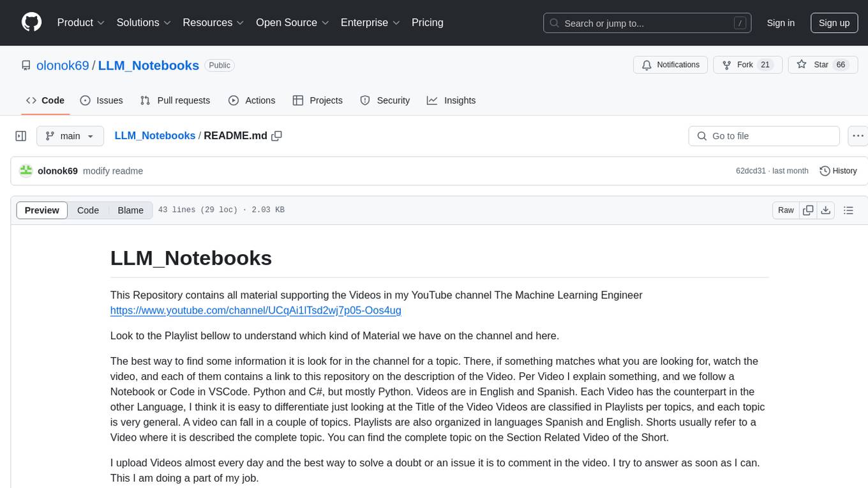
Task: Switch to the Security tab
Action: coord(385,100)
